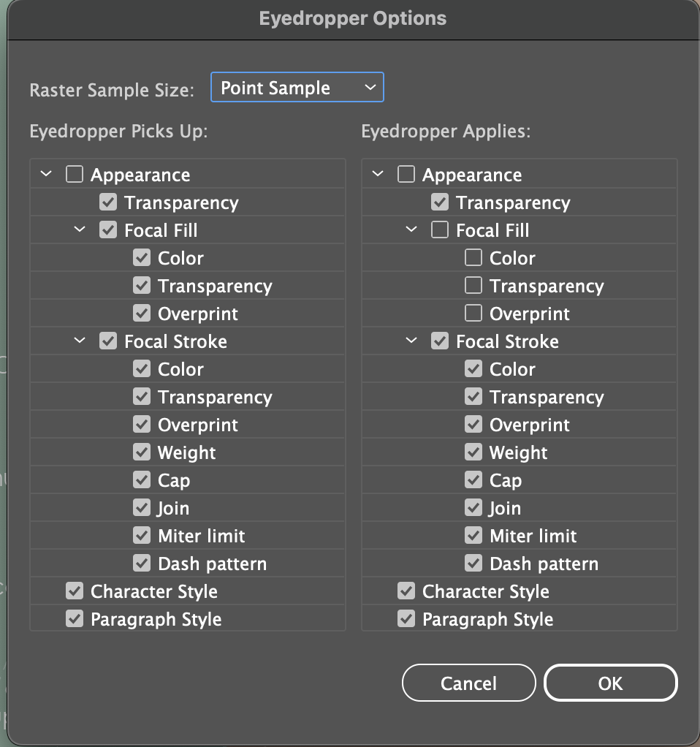The width and height of the screenshot is (700, 747).
Task: Open the Raster Sample Size dropdown
Action: [297, 88]
